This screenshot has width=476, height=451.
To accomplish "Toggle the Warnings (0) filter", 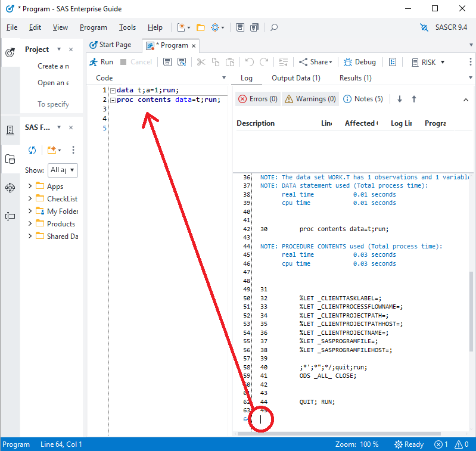I will coord(309,99).
